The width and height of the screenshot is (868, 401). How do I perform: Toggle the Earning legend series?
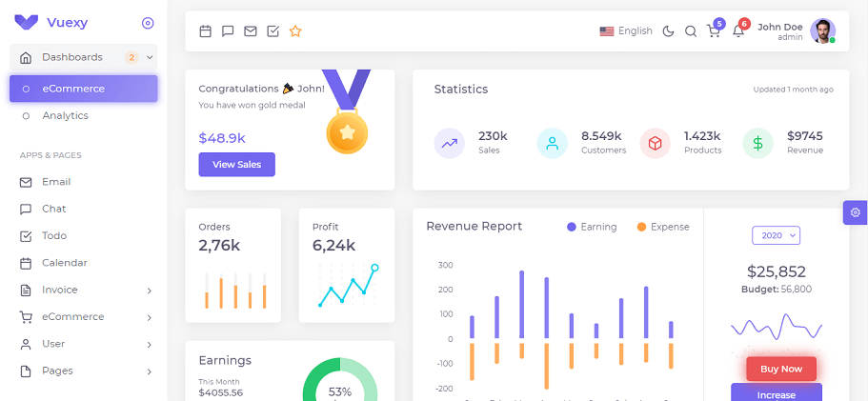[592, 227]
